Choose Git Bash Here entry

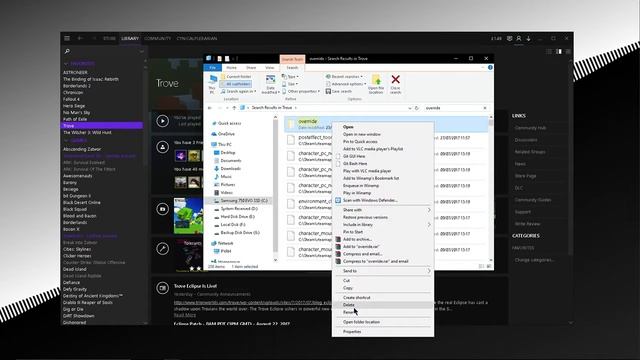[x=383, y=164]
